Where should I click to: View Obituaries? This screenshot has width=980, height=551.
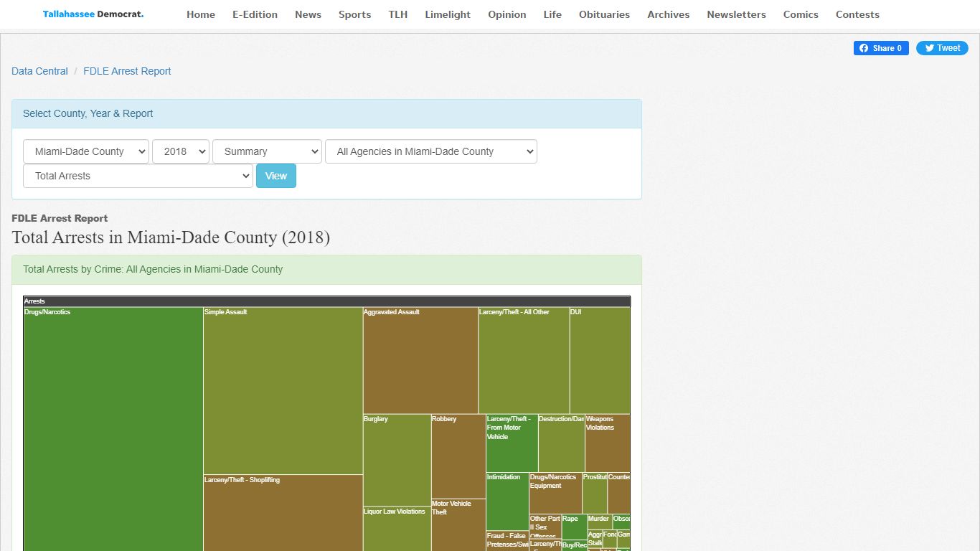605,14
